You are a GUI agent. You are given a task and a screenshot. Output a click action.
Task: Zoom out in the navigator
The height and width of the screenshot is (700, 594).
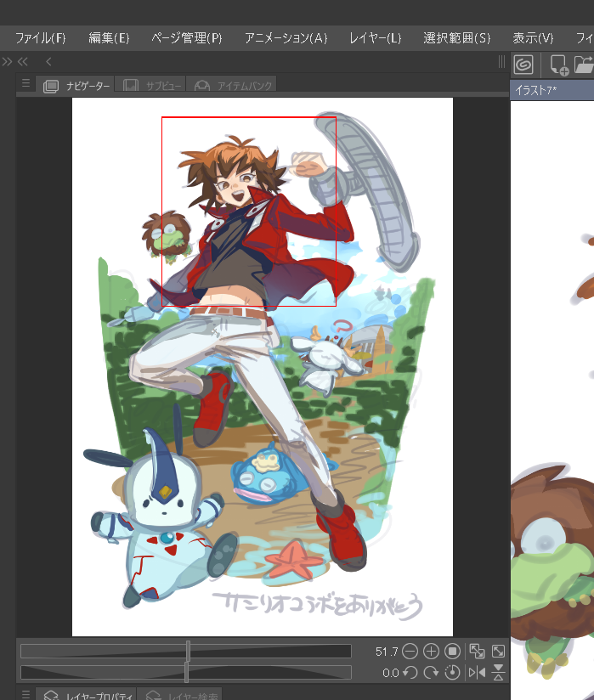point(410,652)
